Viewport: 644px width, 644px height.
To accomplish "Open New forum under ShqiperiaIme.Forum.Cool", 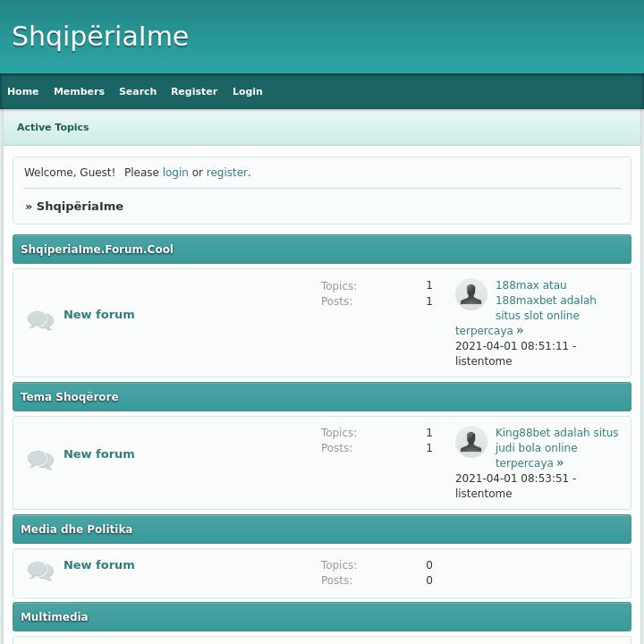I will tap(99, 315).
